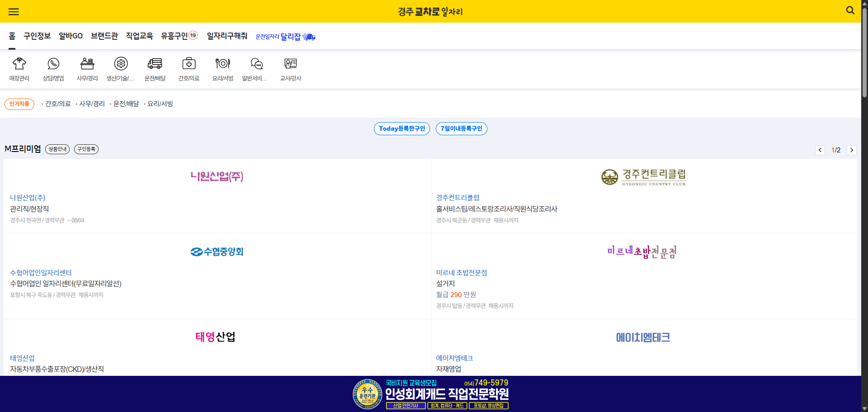The width and height of the screenshot is (868, 412).
Task: Select the 사무/경리 category icon
Action: pyautogui.click(x=87, y=69)
